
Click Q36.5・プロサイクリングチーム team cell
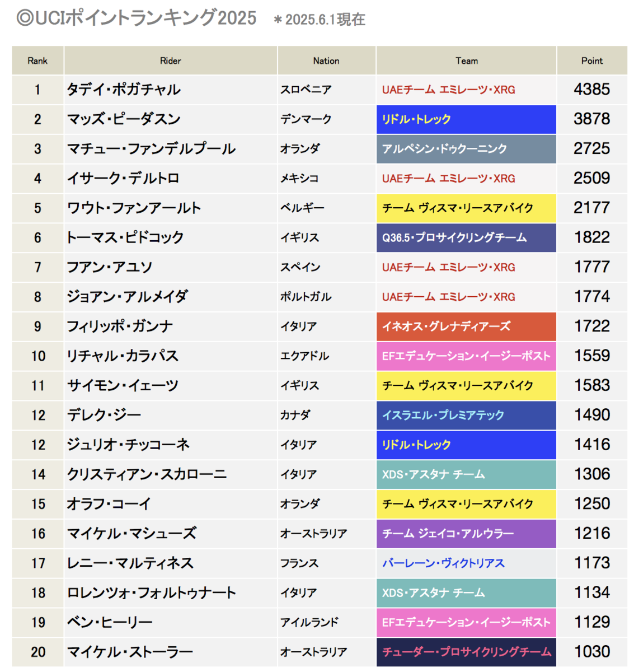(x=466, y=238)
